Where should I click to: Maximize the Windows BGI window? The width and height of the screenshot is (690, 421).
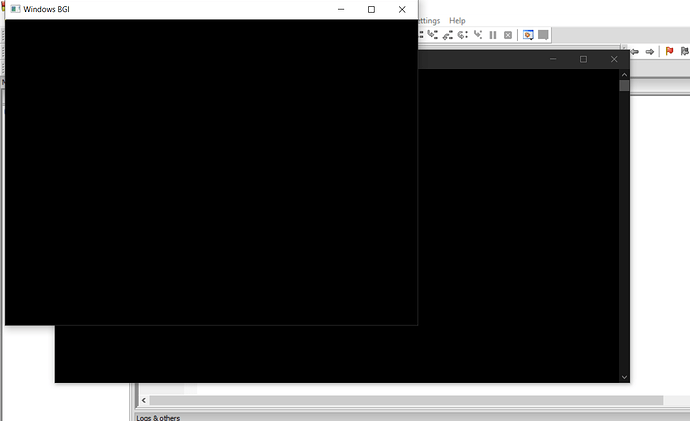tap(371, 9)
